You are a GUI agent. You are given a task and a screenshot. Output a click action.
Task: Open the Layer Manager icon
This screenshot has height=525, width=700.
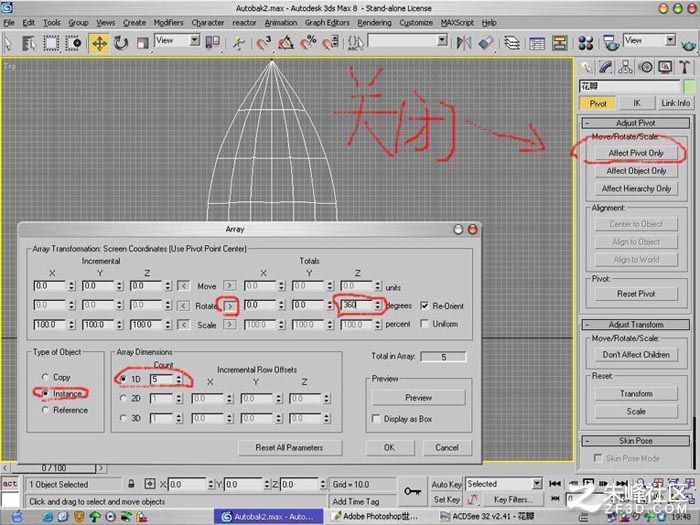coord(512,43)
